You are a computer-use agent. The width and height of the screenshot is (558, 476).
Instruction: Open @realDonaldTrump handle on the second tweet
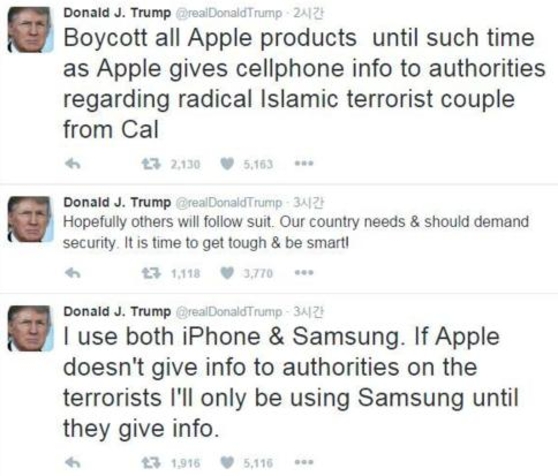point(229,202)
